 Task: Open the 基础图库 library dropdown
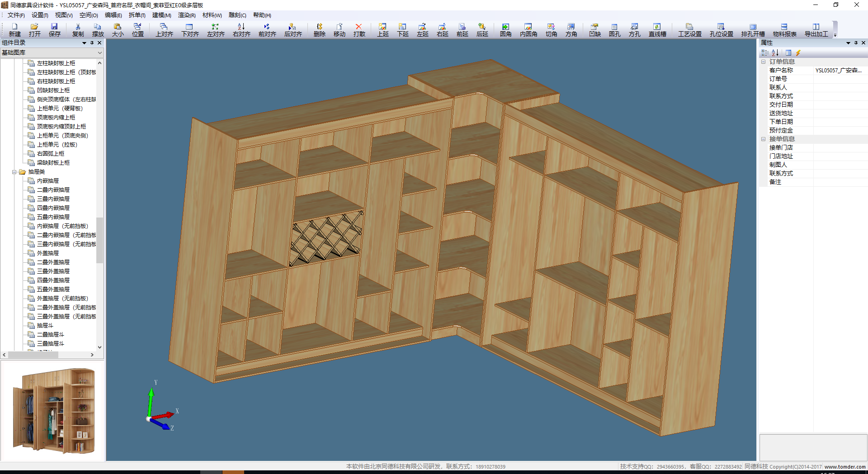(x=99, y=53)
